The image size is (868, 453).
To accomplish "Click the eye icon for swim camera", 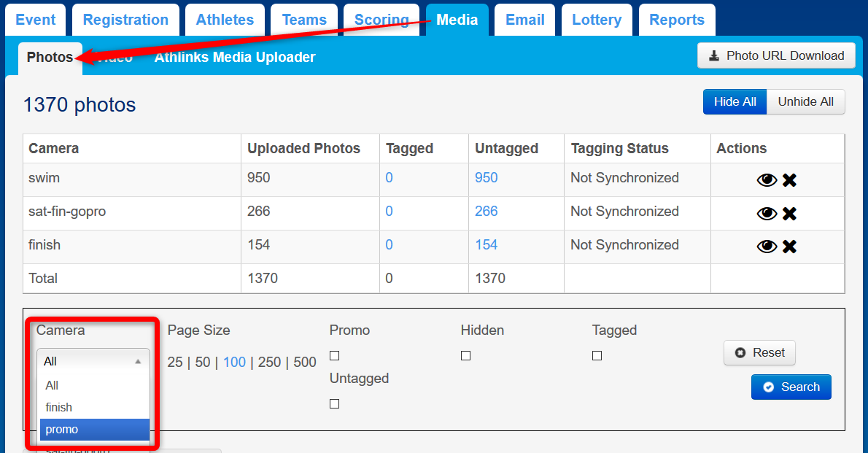I will pos(767,180).
